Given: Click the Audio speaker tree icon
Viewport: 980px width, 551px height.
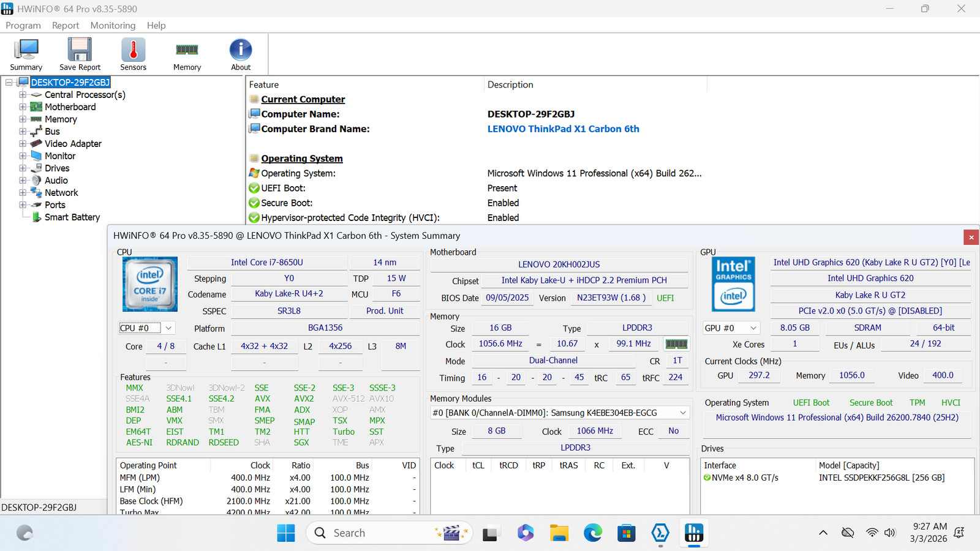Looking at the screenshot, I should pos(36,180).
